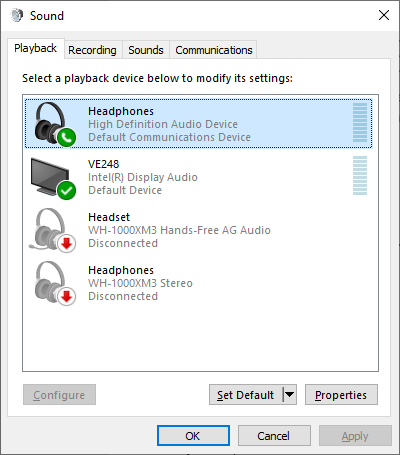Go to the Communications tab

pyautogui.click(x=214, y=50)
